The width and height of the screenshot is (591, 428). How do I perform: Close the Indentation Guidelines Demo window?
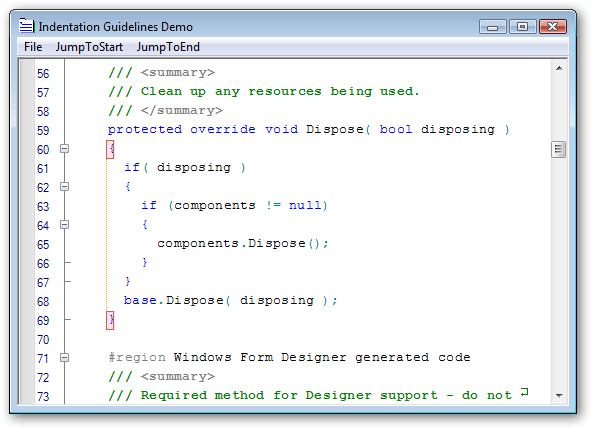point(553,27)
